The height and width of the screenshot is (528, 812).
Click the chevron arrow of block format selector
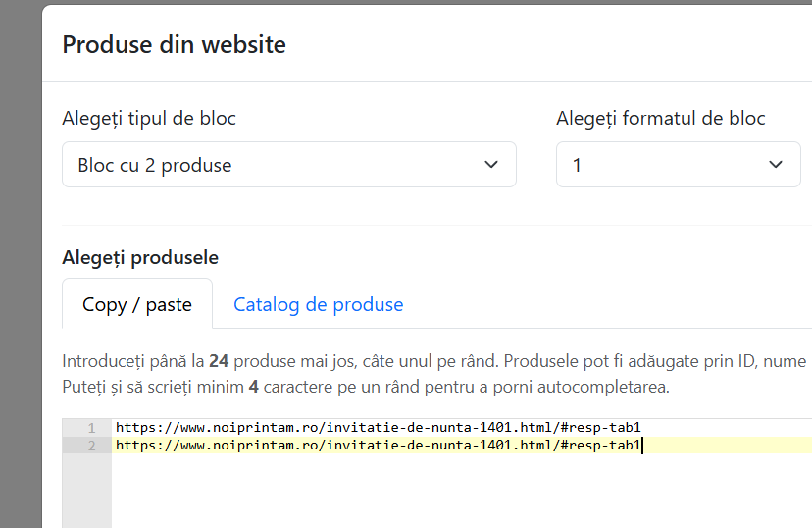tap(777, 165)
